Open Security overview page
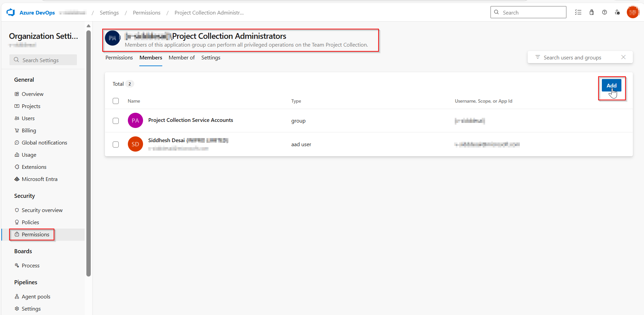The width and height of the screenshot is (644, 315). click(42, 210)
